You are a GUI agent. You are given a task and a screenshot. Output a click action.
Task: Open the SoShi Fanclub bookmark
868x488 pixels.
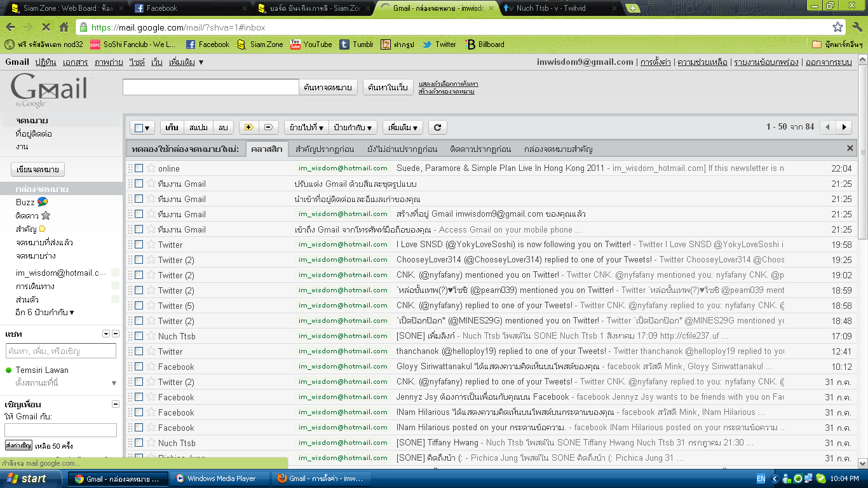133,44
